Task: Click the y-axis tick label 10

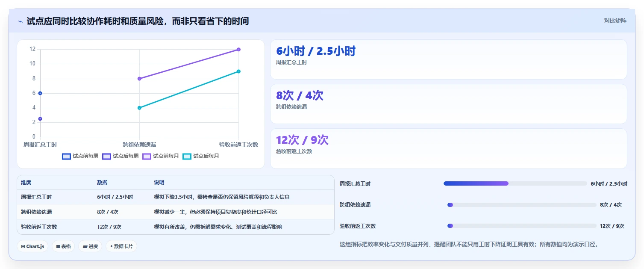Action: [32, 64]
